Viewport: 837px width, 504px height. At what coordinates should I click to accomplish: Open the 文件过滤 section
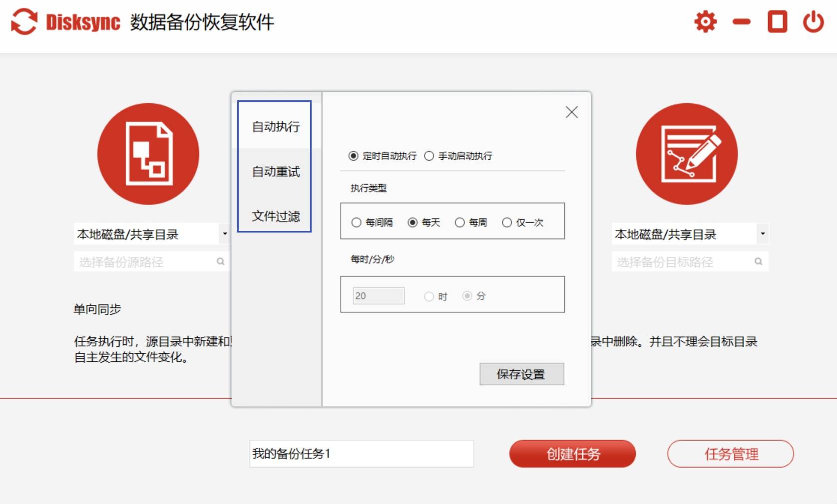click(275, 216)
